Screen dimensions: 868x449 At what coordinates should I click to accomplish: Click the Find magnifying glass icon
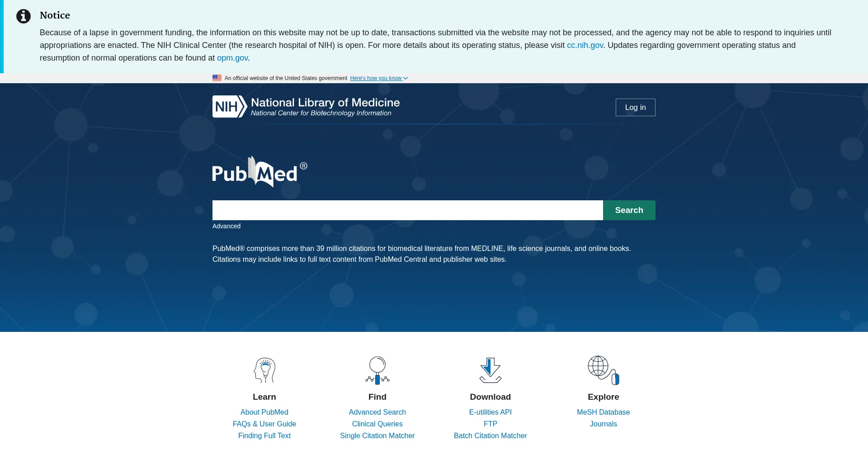point(377,370)
